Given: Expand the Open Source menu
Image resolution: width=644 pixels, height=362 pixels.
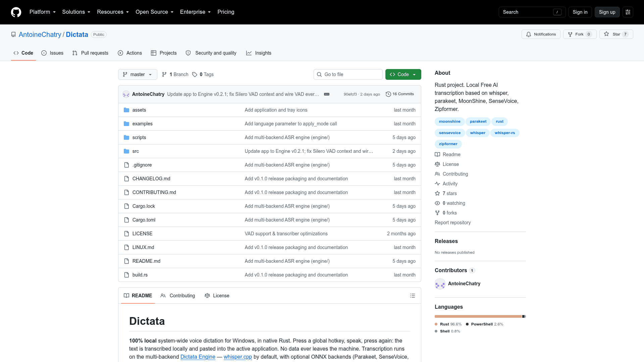Looking at the screenshot, I should (x=155, y=12).
